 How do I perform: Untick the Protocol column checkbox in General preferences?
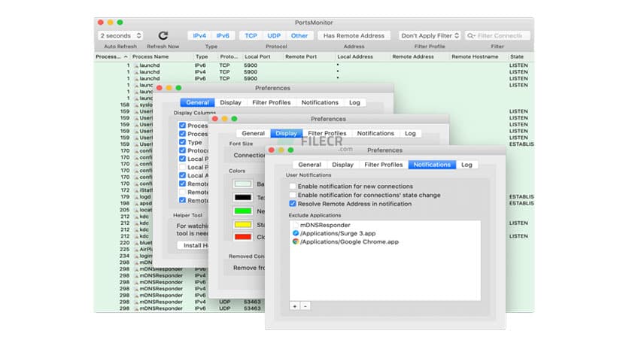click(183, 150)
